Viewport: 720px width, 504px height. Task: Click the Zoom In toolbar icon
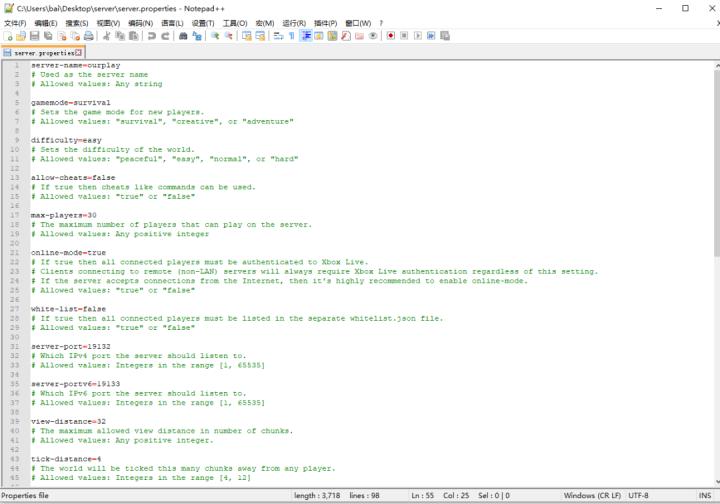tap(215, 36)
